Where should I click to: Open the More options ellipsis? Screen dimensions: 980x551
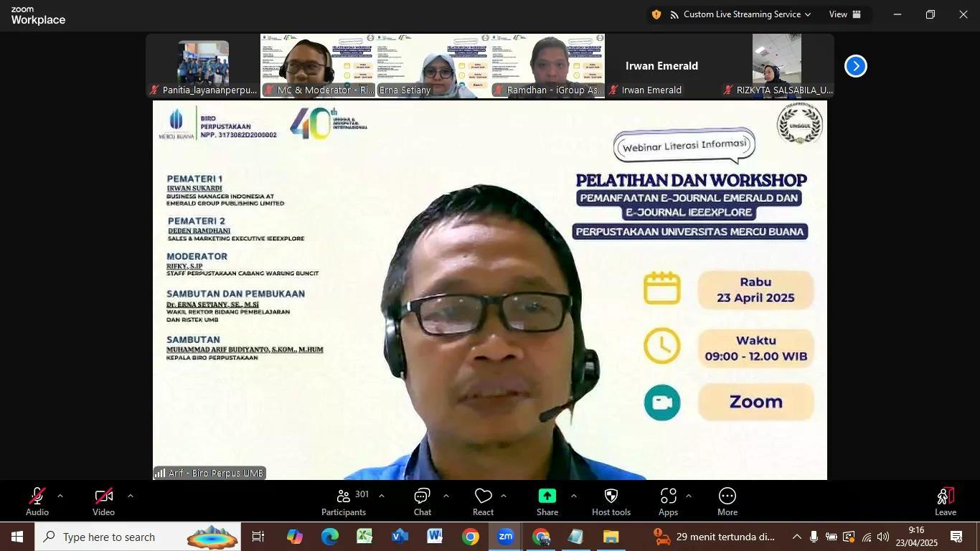coord(727,501)
